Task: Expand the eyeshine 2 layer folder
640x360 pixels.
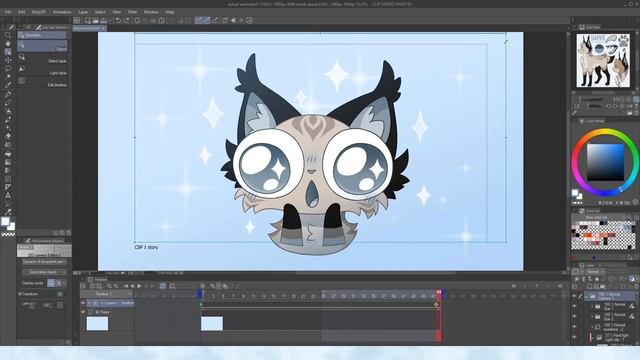Action: pos(592,327)
